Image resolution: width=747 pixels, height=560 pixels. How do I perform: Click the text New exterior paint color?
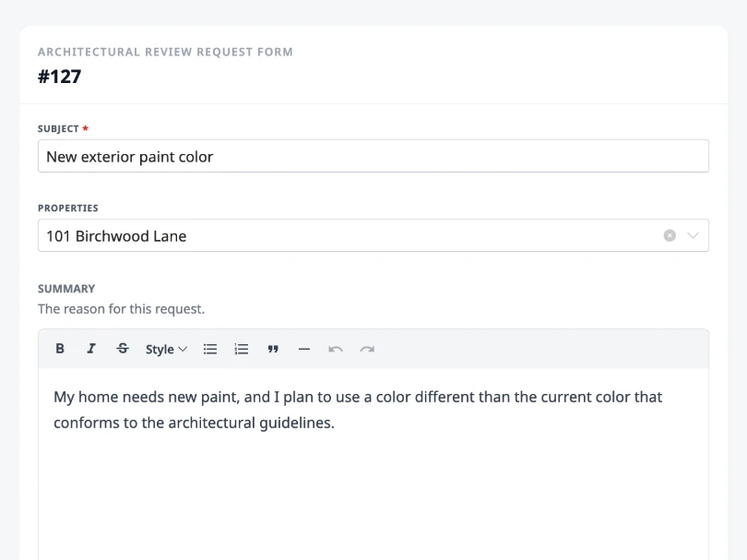coord(129,156)
